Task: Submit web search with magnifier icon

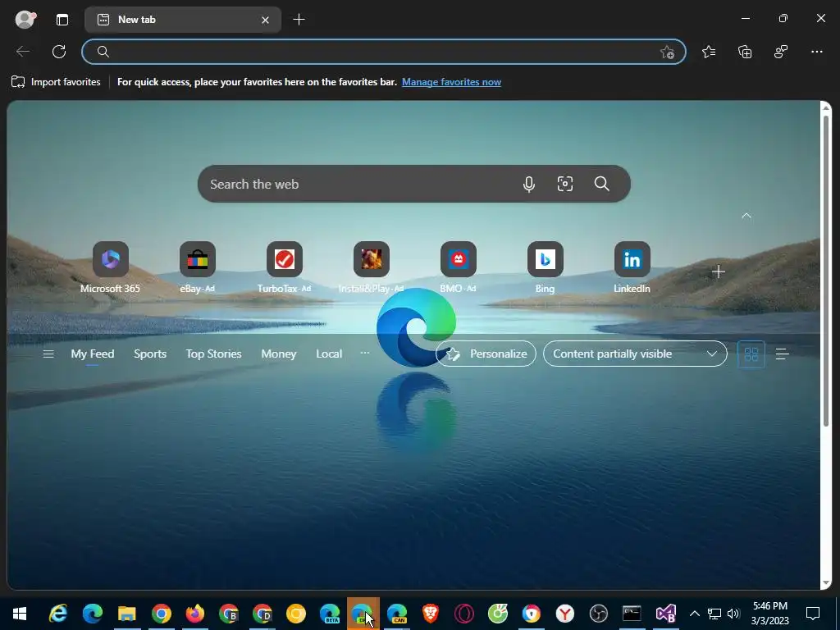Action: point(601,184)
